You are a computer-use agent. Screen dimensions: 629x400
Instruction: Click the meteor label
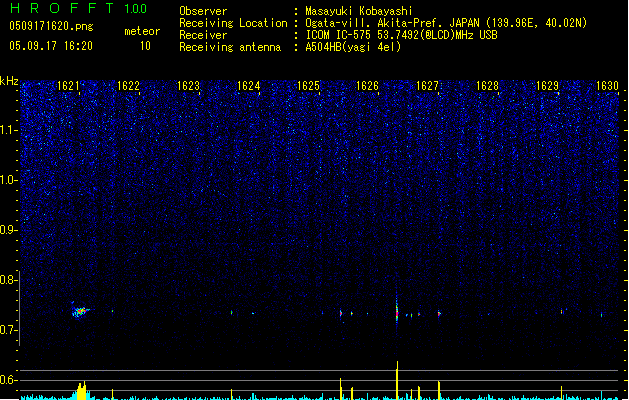pyautogui.click(x=142, y=31)
